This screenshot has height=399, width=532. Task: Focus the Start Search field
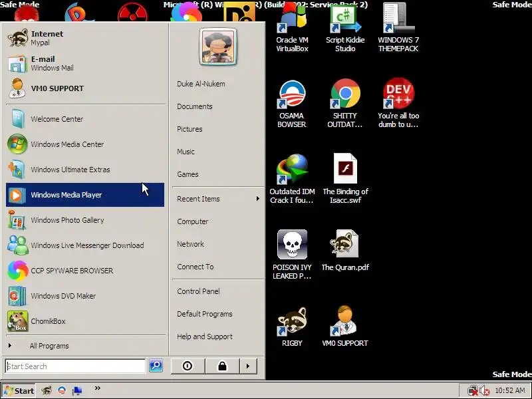75,366
